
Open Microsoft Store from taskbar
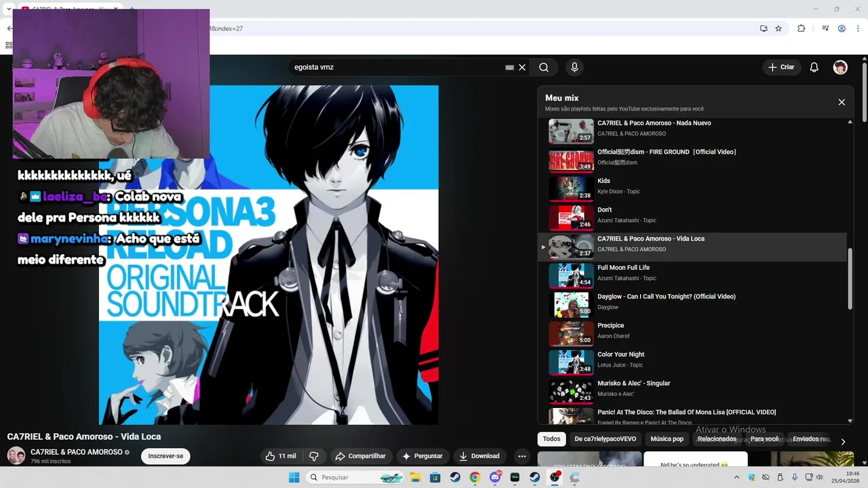[435, 477]
